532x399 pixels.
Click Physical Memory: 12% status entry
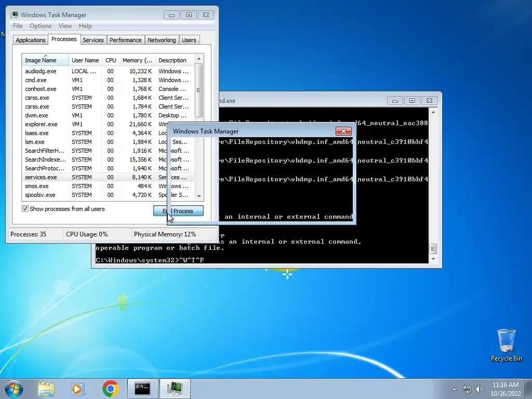coord(165,234)
